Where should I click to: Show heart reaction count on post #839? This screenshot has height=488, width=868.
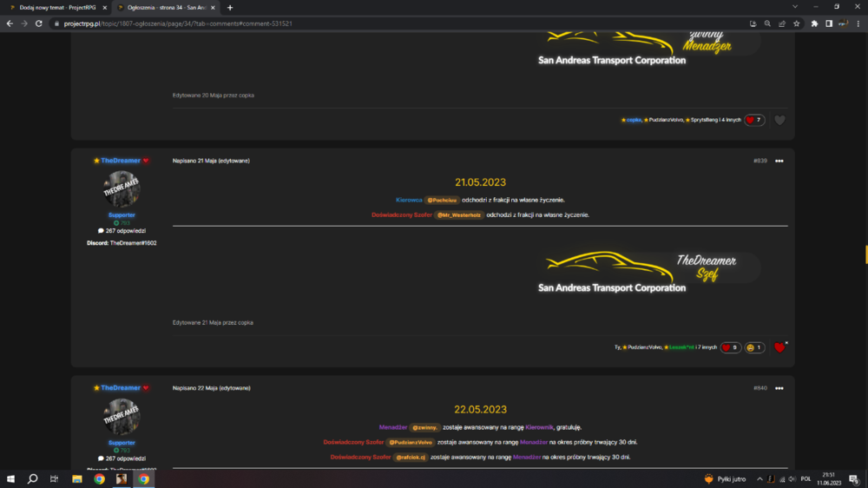click(730, 347)
